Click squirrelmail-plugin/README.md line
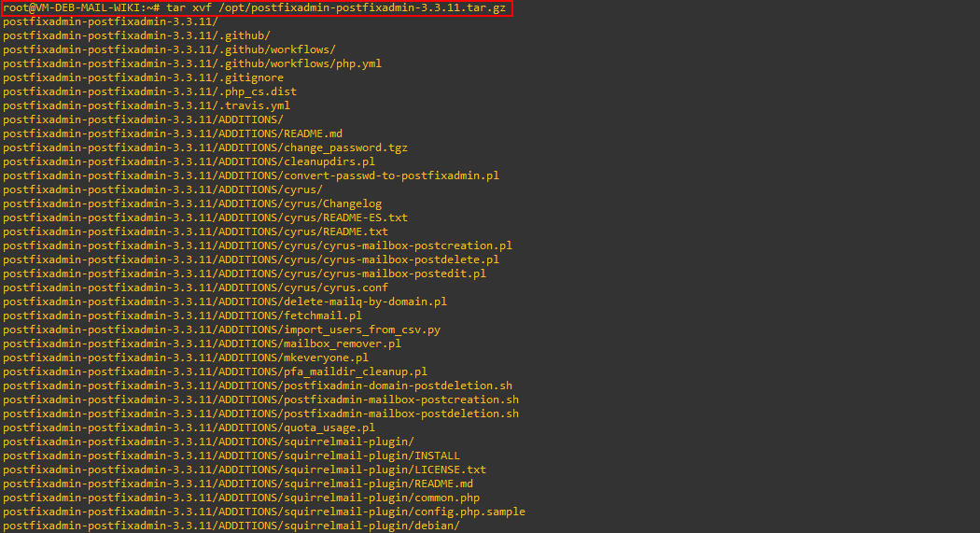Screen dimensions: 980x533 [237, 484]
